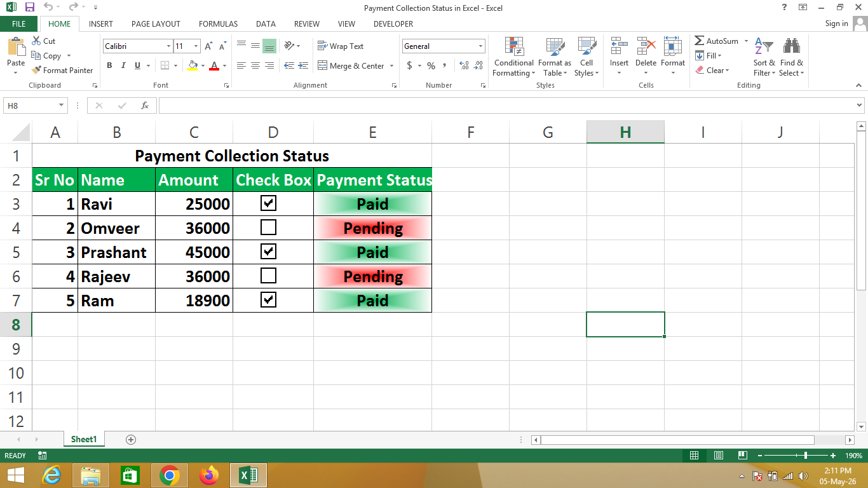Apply Underline formatting
Screen dimensions: 868x488
136,65
